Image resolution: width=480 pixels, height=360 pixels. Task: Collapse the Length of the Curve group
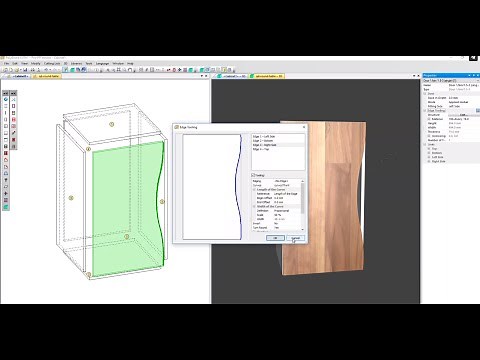(254, 189)
